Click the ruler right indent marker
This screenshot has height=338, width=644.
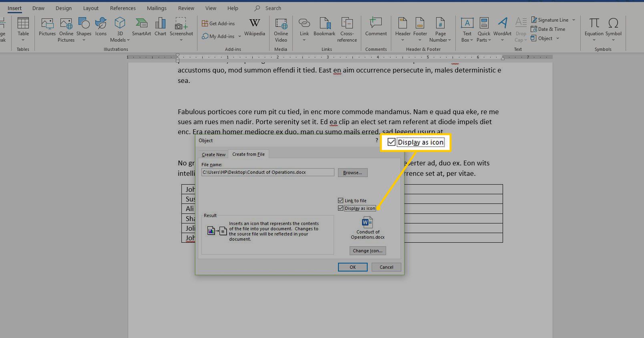click(503, 58)
